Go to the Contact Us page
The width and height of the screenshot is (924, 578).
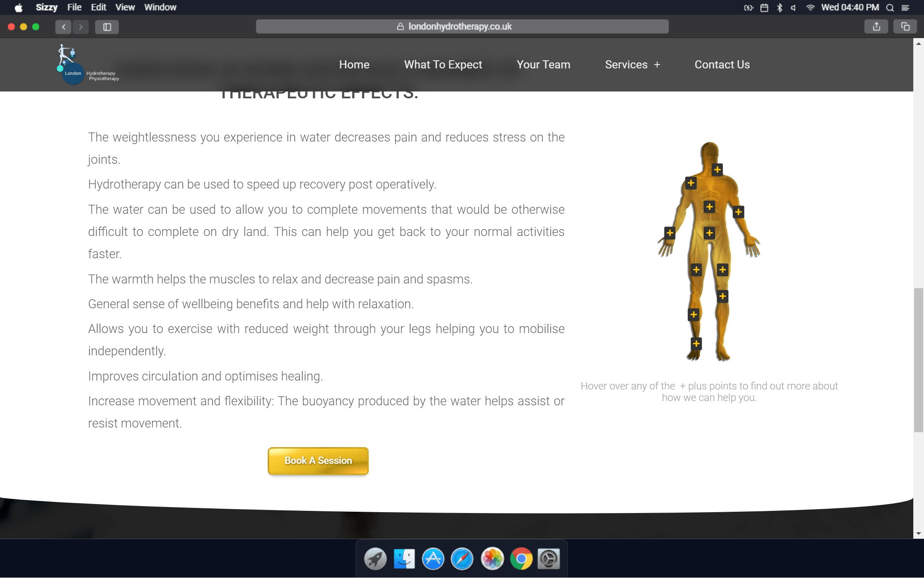pos(722,65)
